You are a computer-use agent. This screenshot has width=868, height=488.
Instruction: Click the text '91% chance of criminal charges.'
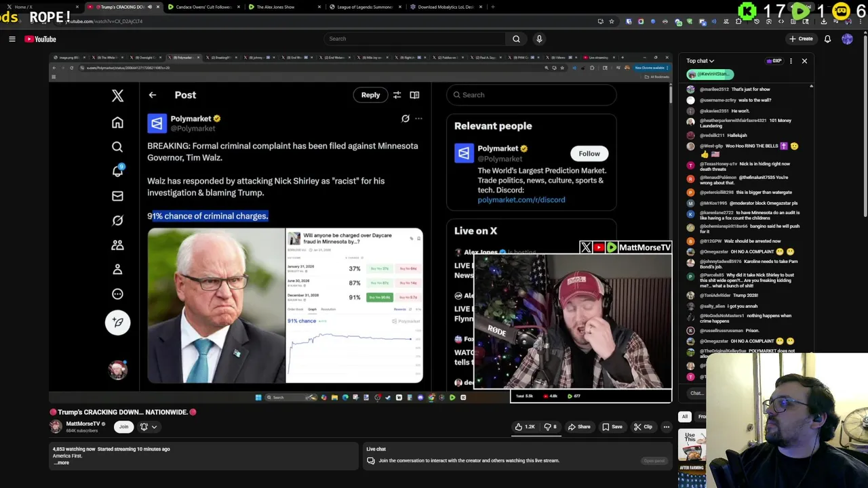208,216
